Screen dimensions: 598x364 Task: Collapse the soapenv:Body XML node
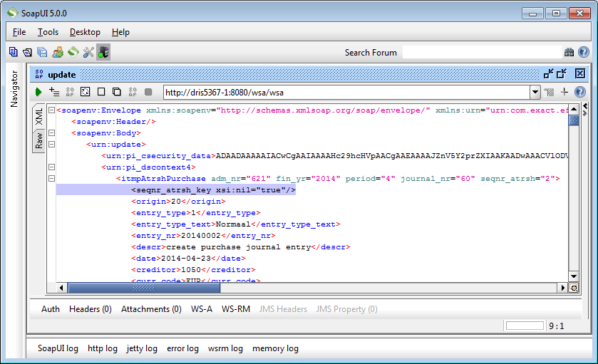pyautogui.click(x=51, y=133)
